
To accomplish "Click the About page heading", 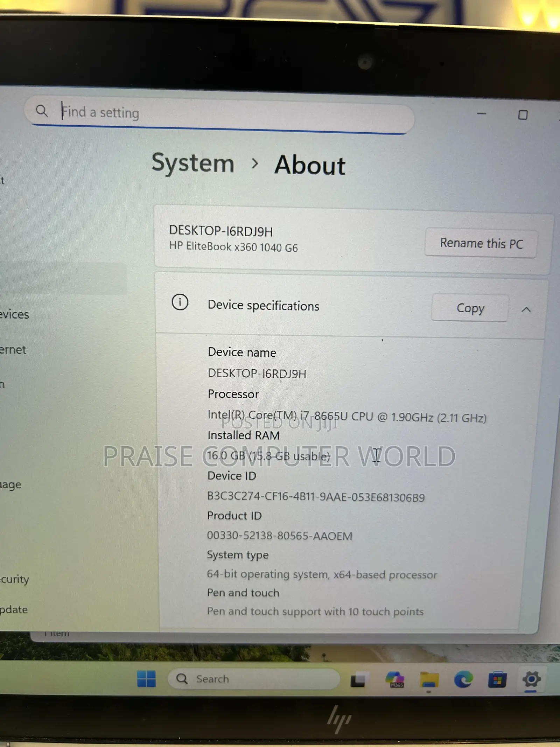I will pyautogui.click(x=310, y=165).
